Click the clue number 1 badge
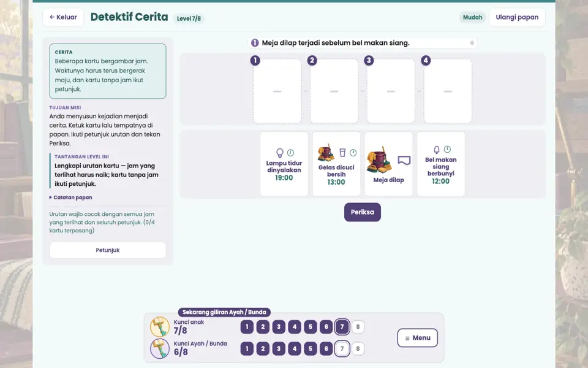The height and width of the screenshot is (368, 588). click(255, 43)
